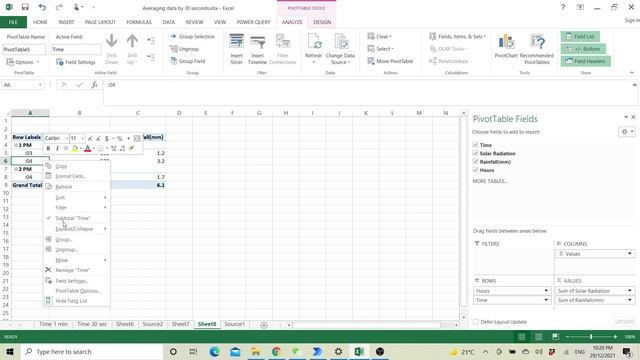The width and height of the screenshot is (640, 360).
Task: Toggle Subtotal "Time" in the context menu
Action: click(x=77, y=218)
